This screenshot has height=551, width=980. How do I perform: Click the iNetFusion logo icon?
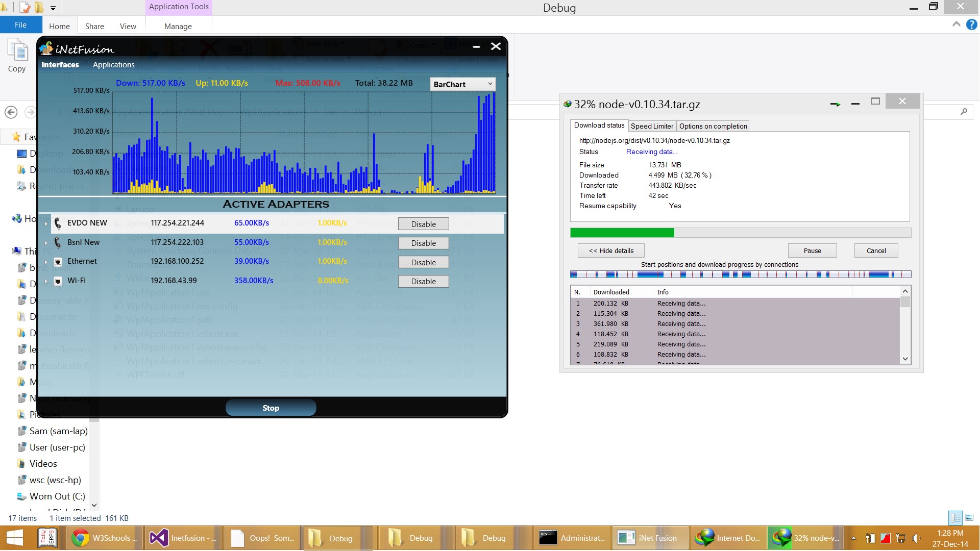[47, 48]
